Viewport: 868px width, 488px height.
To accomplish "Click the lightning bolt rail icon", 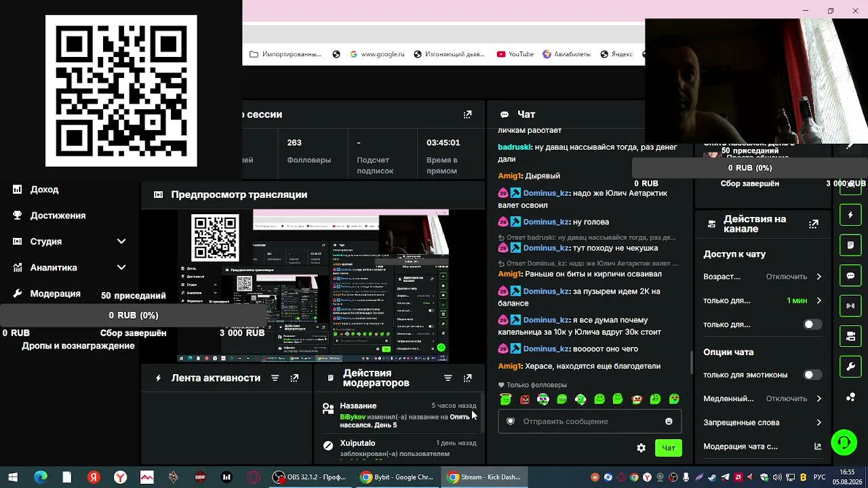I will coord(850,215).
